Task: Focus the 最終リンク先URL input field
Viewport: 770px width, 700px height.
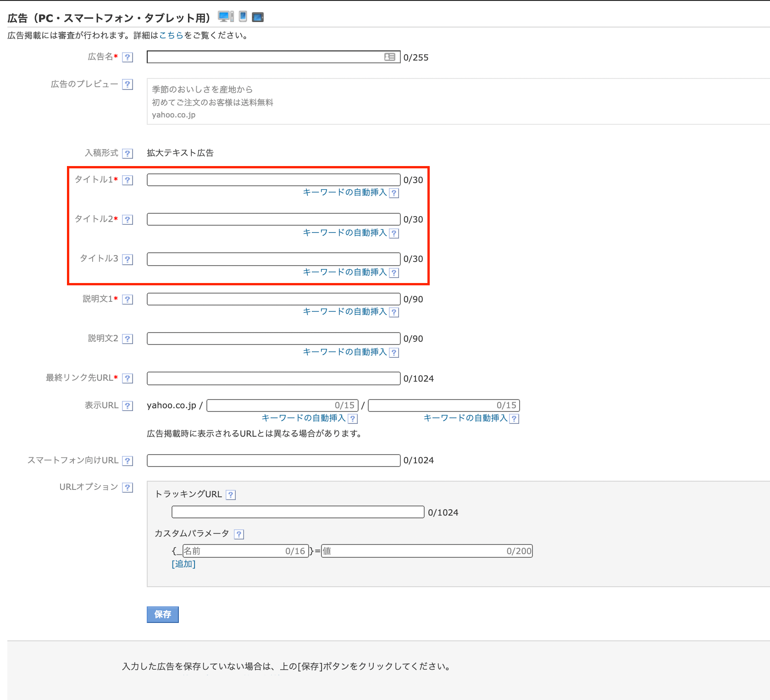Action: pos(274,378)
